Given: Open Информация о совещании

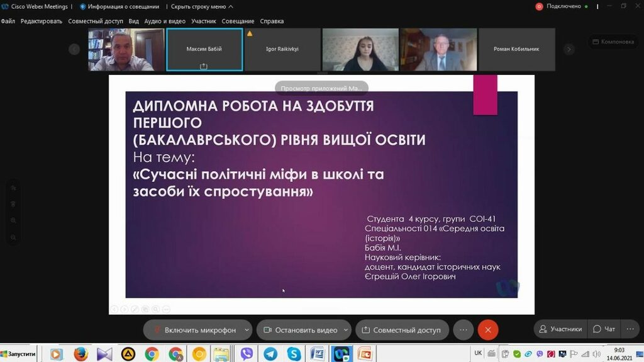Looking at the screenshot, I should (x=119, y=6).
